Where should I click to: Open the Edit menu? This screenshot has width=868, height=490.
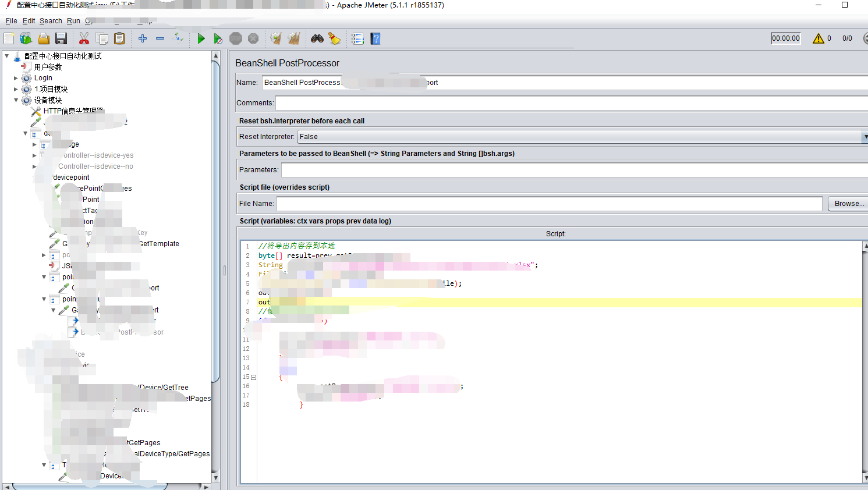[x=29, y=21]
